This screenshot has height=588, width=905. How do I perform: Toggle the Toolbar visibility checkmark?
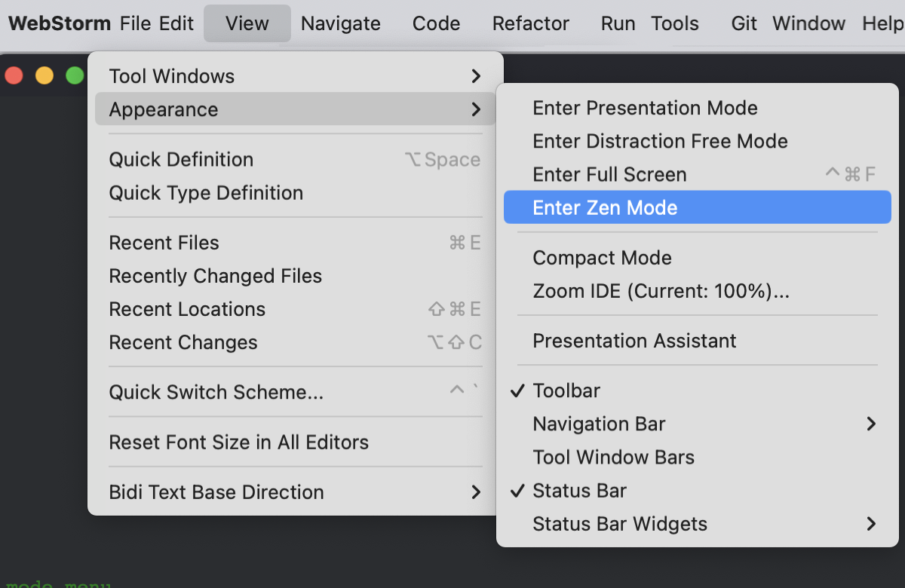(566, 390)
